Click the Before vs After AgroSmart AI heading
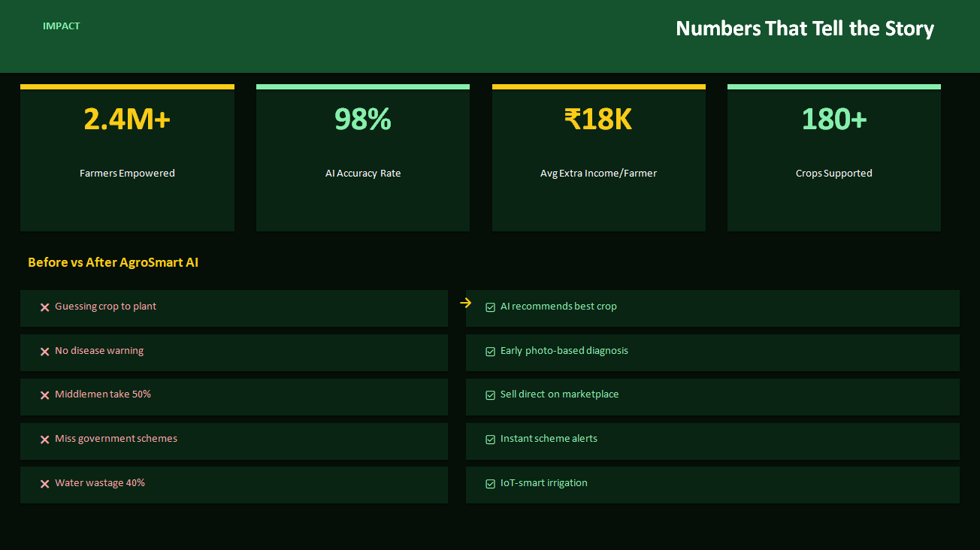The image size is (980, 550). [x=113, y=263]
